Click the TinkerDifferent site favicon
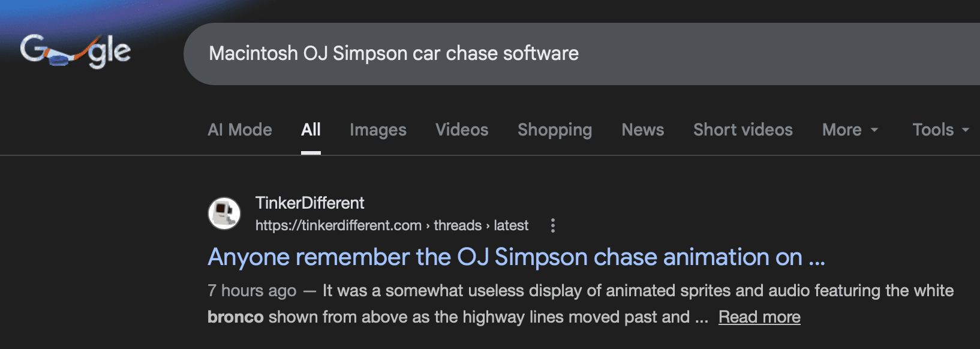Screen dimensions: 980x349 pos(224,213)
